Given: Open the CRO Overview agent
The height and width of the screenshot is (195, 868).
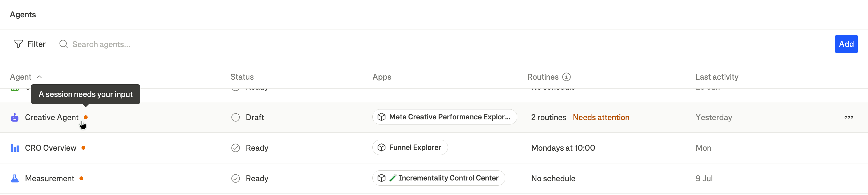Looking at the screenshot, I should tap(50, 148).
